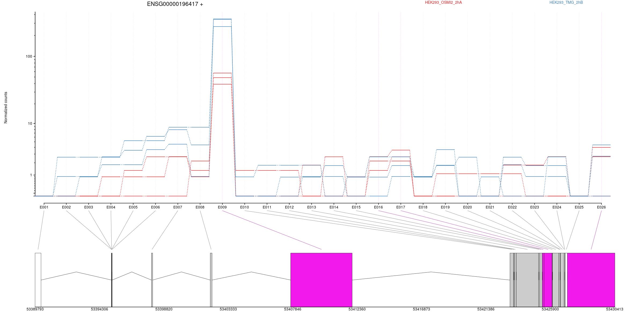Click exon label E014
The height and width of the screenshot is (322, 644).
[x=334, y=207]
